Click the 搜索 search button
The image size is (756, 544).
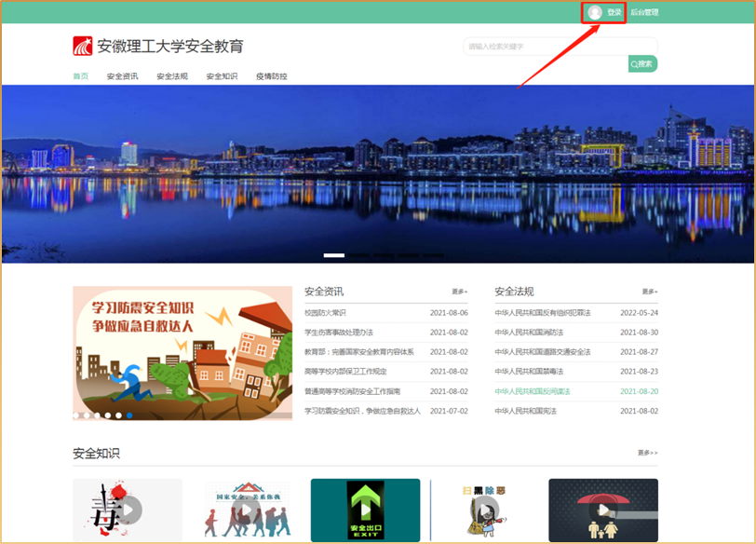click(x=642, y=64)
